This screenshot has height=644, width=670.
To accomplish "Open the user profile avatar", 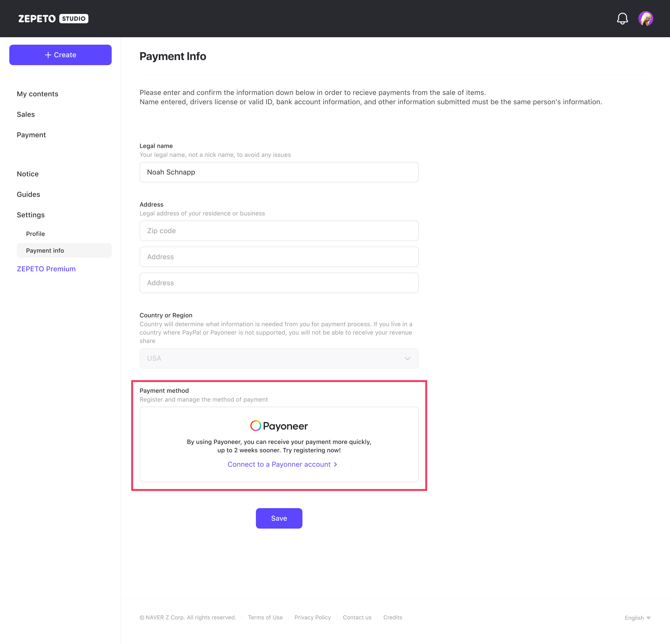I will [x=646, y=18].
